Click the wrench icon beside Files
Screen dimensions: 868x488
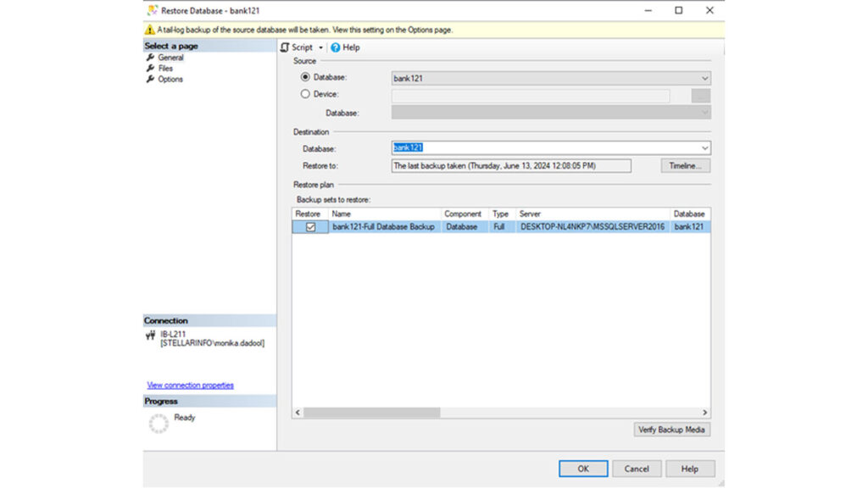[x=151, y=69]
